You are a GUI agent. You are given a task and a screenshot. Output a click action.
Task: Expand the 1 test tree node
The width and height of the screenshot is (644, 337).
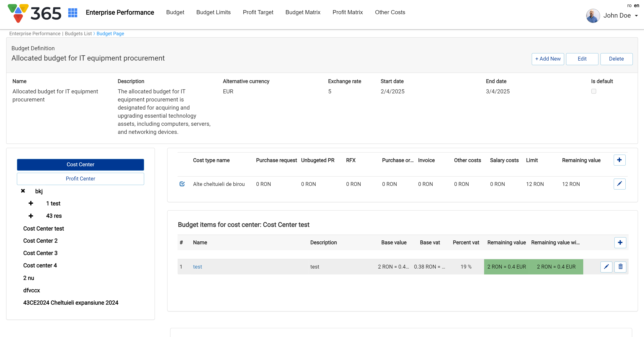click(x=31, y=203)
